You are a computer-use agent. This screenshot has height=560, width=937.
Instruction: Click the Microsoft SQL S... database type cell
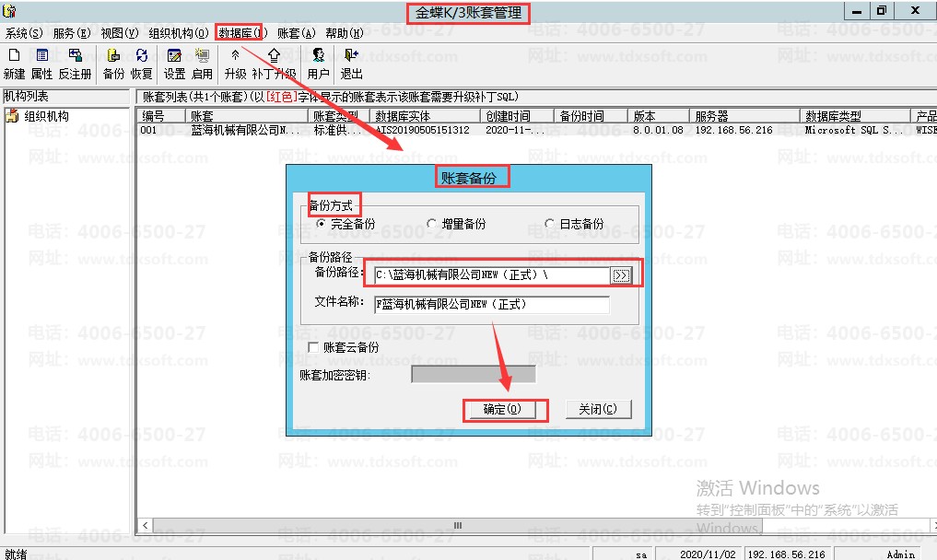pyautogui.click(x=854, y=130)
